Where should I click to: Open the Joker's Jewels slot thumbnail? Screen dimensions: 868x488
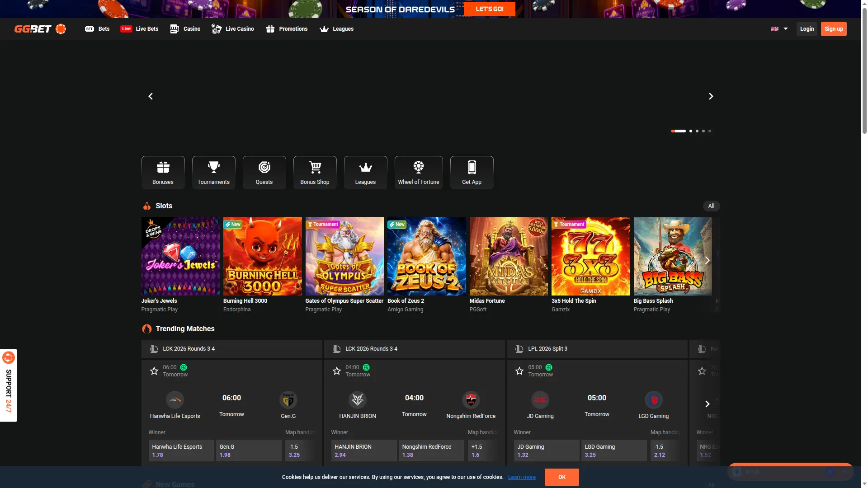coord(180,256)
